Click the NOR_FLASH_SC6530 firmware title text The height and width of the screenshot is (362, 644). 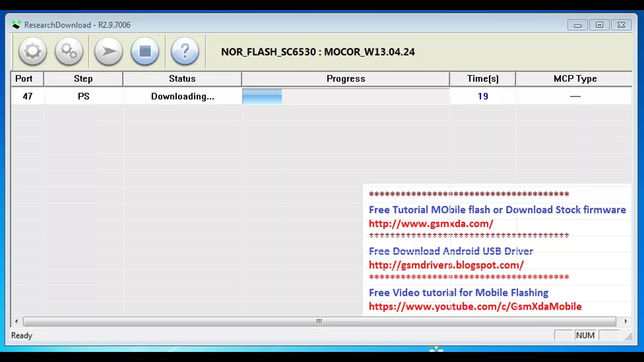(318, 52)
